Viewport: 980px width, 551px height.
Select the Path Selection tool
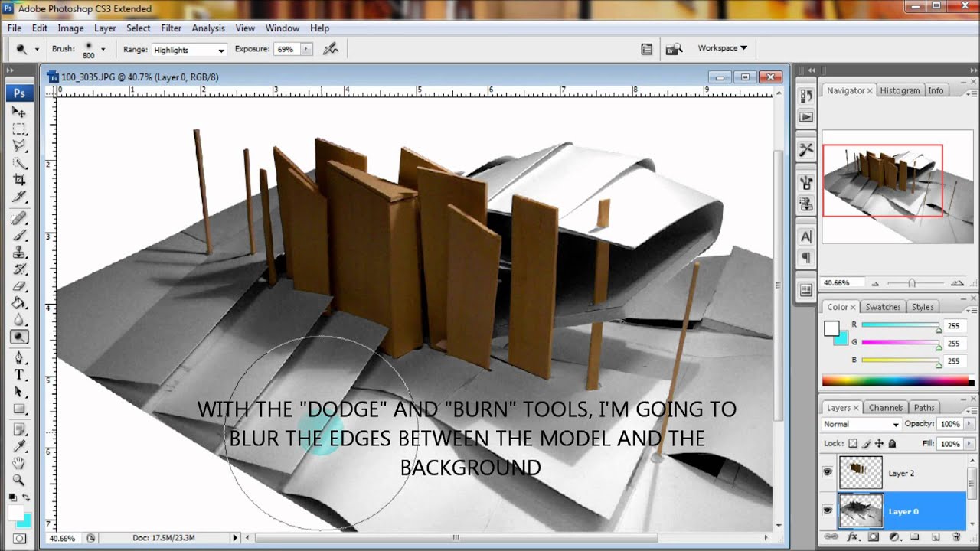[19, 392]
